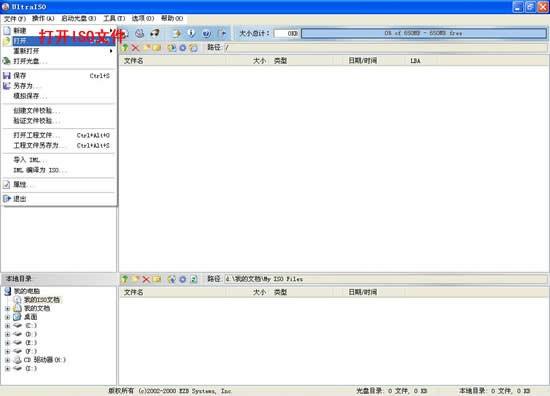The image size is (550, 396).
Task: Click the burn disc icon in main toolbar
Action: point(140,33)
